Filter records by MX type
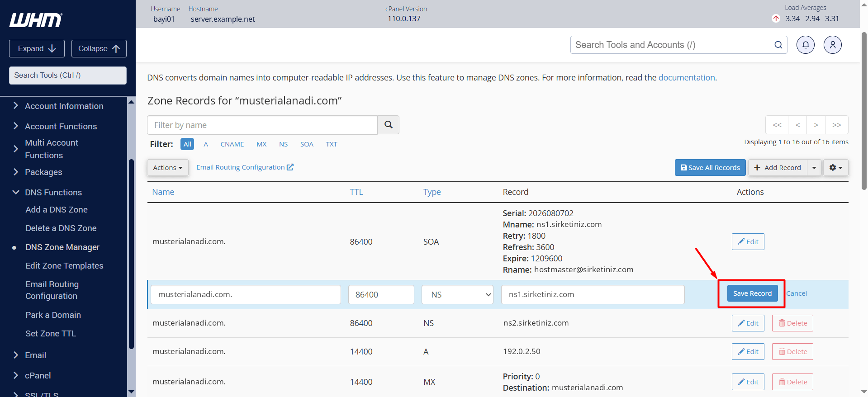868x397 pixels. click(261, 144)
